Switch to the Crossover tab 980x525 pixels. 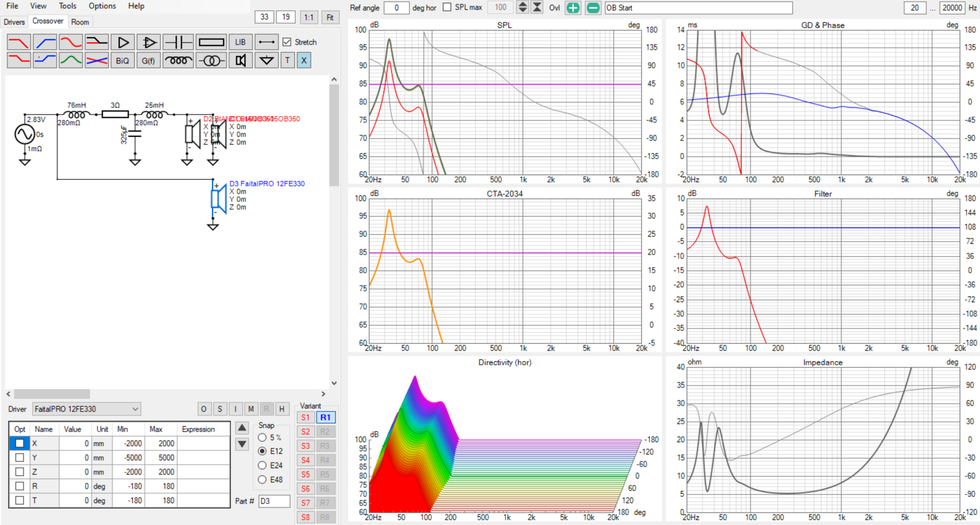(x=48, y=21)
